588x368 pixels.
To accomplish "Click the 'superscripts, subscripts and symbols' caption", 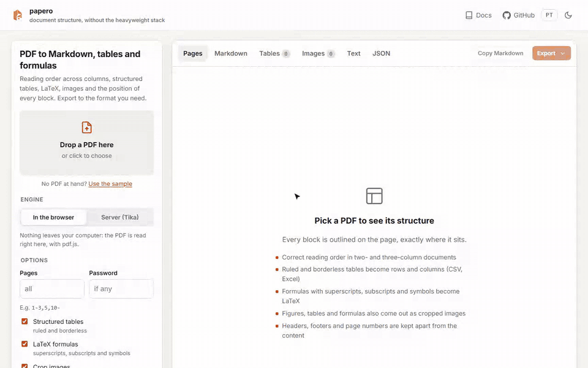I will pos(81,353).
